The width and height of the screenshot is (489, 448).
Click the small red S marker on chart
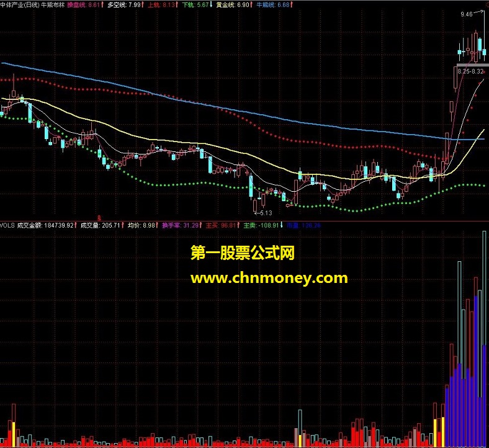pyautogui.click(x=99, y=217)
